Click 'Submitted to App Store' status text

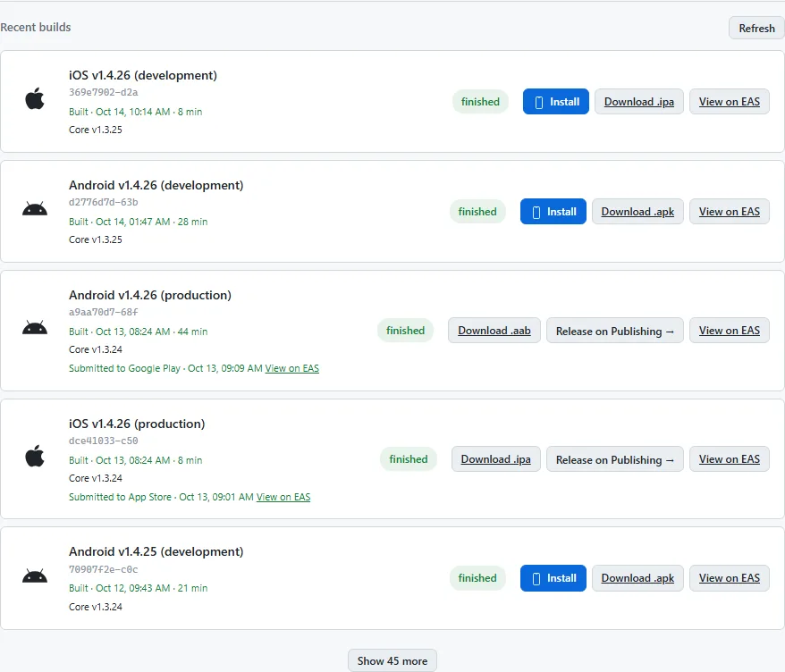[120, 497]
